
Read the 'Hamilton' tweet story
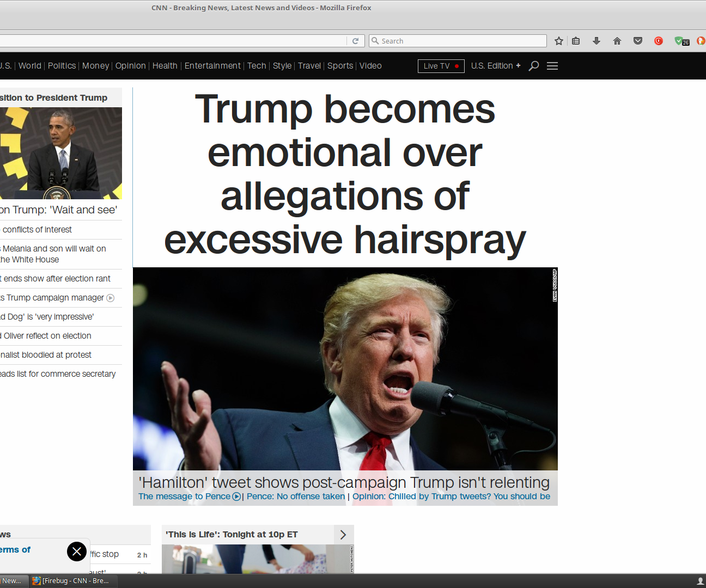(344, 482)
